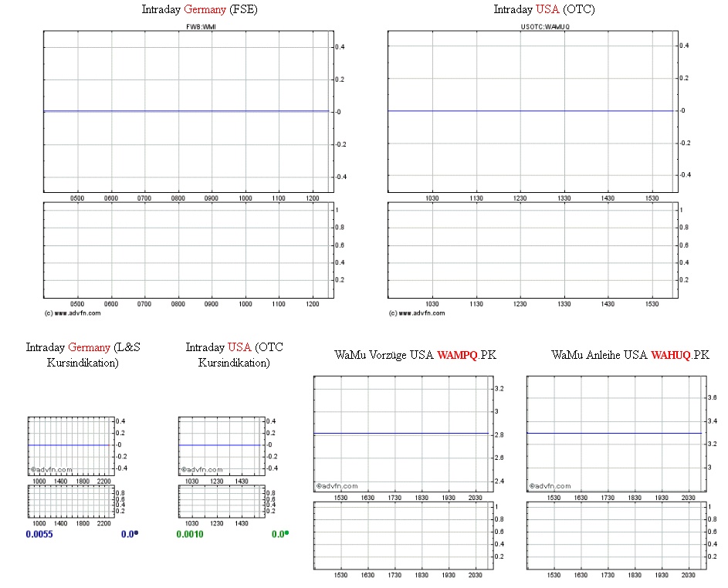Open the red USA link in the Intraday USA (OTC) heading

[x=547, y=9]
